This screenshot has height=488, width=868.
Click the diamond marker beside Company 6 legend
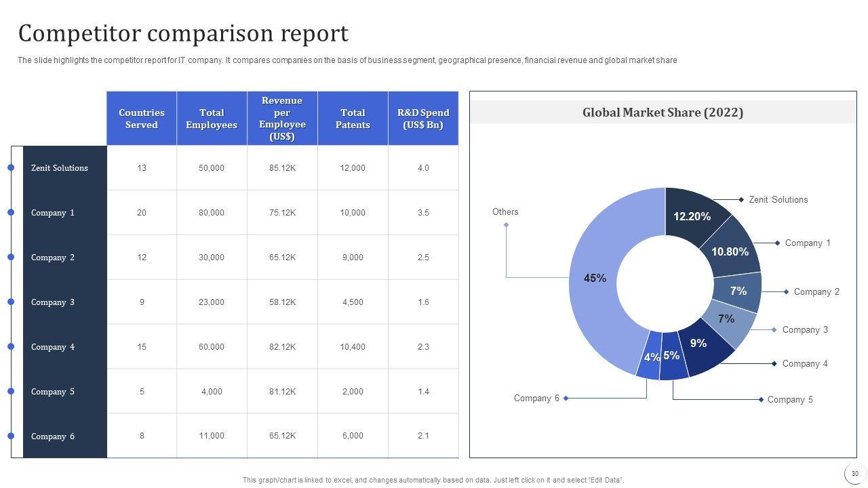[566, 399]
